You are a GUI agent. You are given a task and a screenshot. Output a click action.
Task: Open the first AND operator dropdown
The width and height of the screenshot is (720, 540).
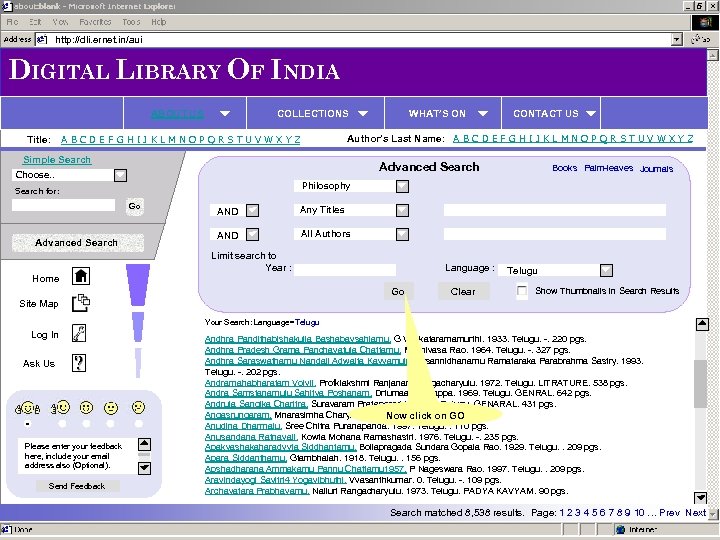coord(253,211)
